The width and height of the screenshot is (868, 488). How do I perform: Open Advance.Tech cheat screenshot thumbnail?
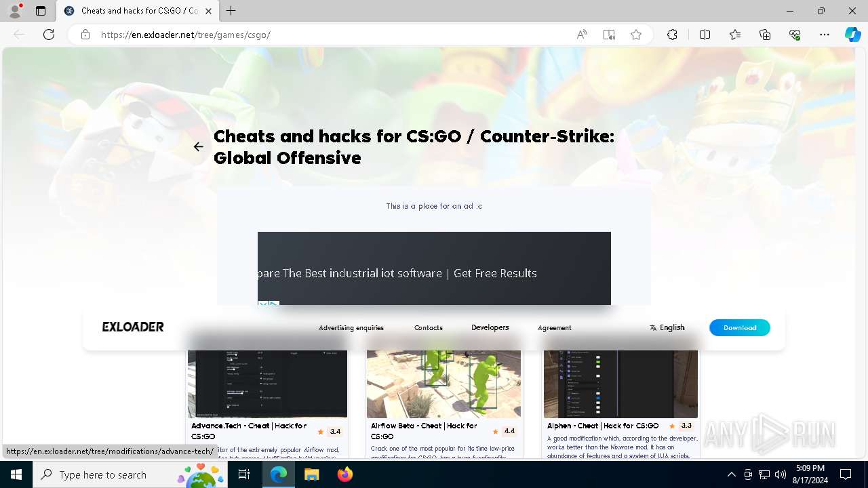(267, 384)
